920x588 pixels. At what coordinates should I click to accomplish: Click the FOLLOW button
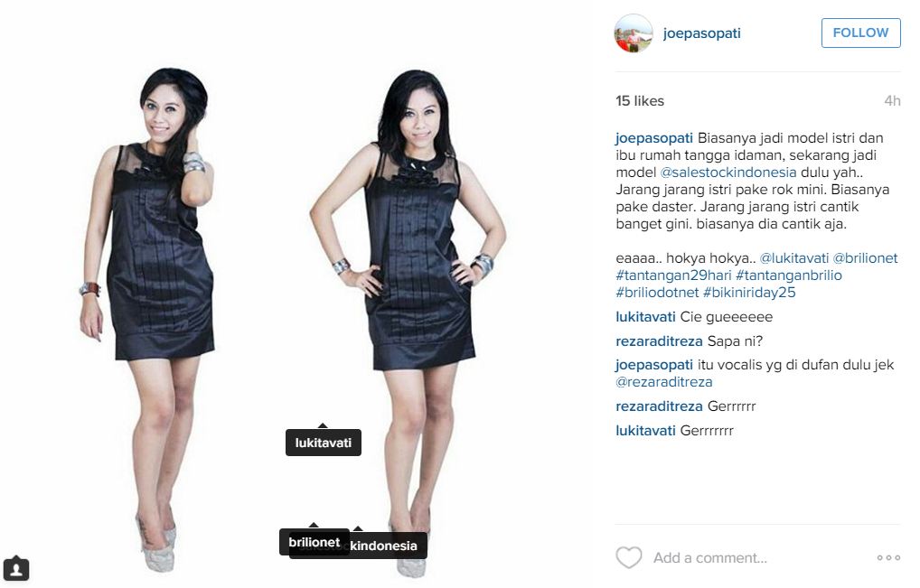pyautogui.click(x=860, y=33)
